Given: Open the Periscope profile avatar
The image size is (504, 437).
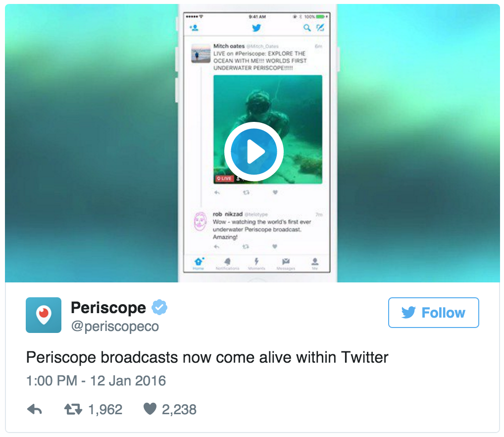Looking at the screenshot, I should click(x=44, y=315).
